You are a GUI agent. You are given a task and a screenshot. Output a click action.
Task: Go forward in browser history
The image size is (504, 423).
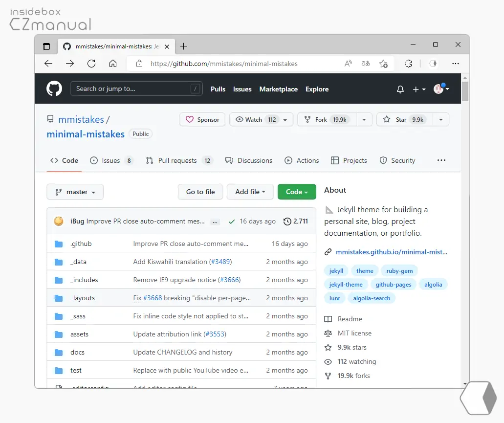[70, 63]
